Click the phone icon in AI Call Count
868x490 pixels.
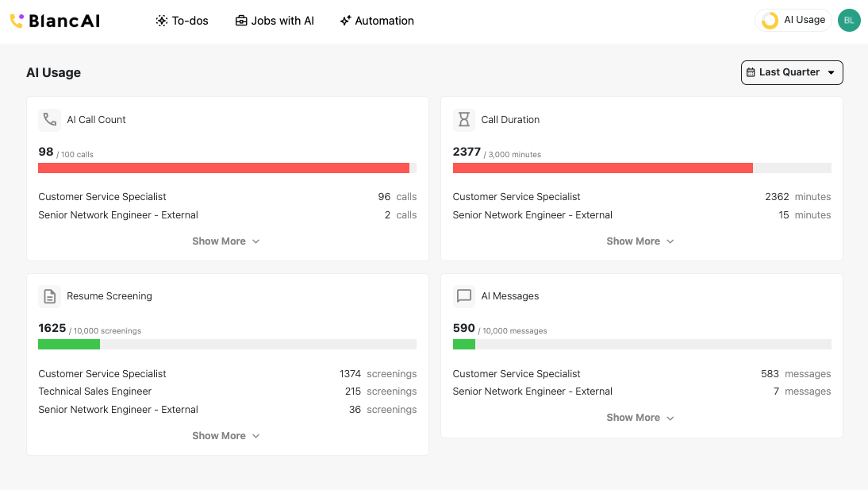(x=50, y=120)
